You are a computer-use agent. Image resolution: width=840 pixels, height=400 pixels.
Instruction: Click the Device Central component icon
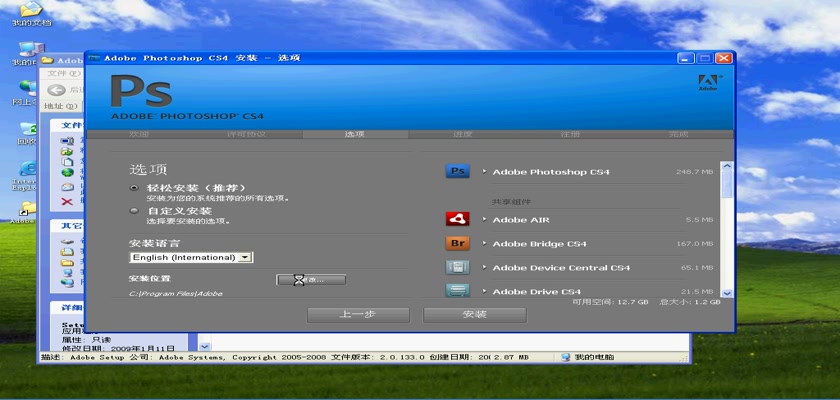(x=458, y=267)
